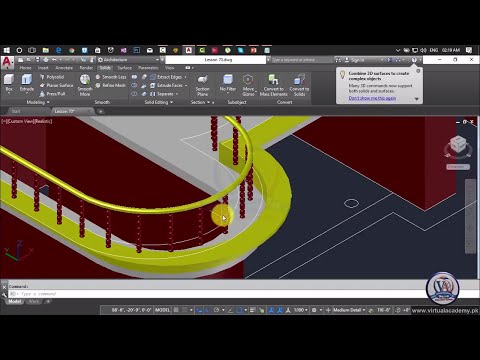Click the Plot printer icon
Image resolution: width=480 pixels, height=360 pixels.
click(46, 60)
